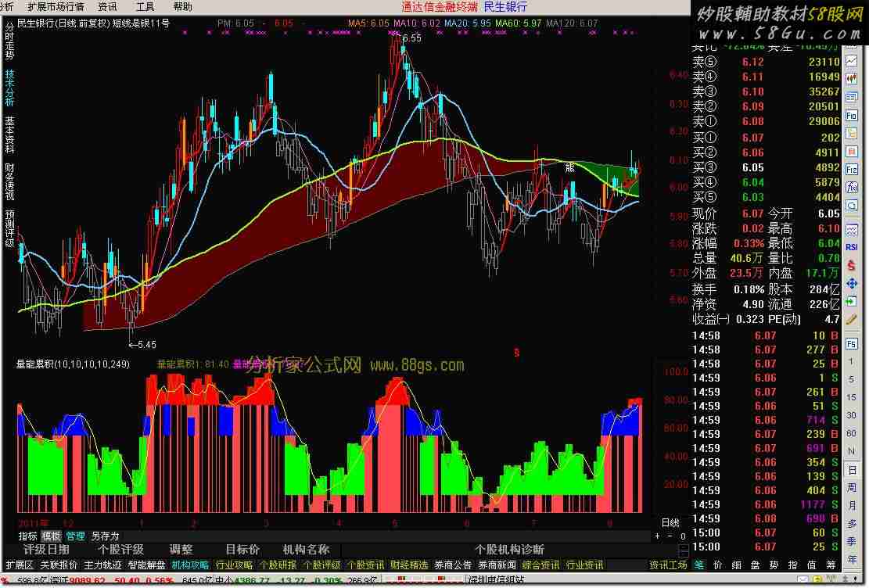This screenshot has width=869, height=588.
Task: Click the 机构名称 column header
Action: point(306,550)
